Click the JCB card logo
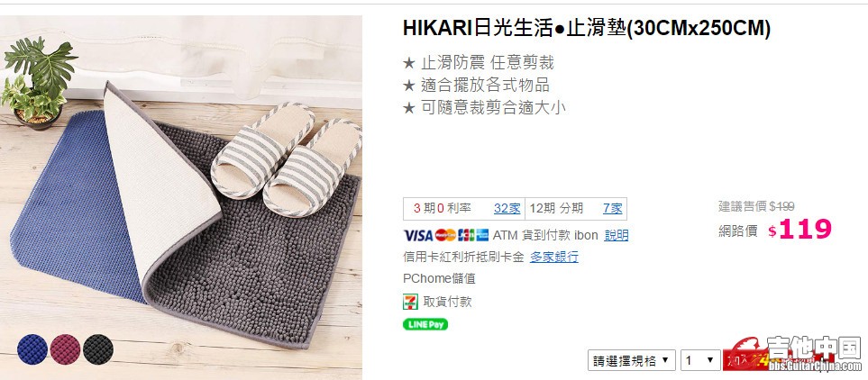The width and height of the screenshot is (868, 380). coord(466,235)
